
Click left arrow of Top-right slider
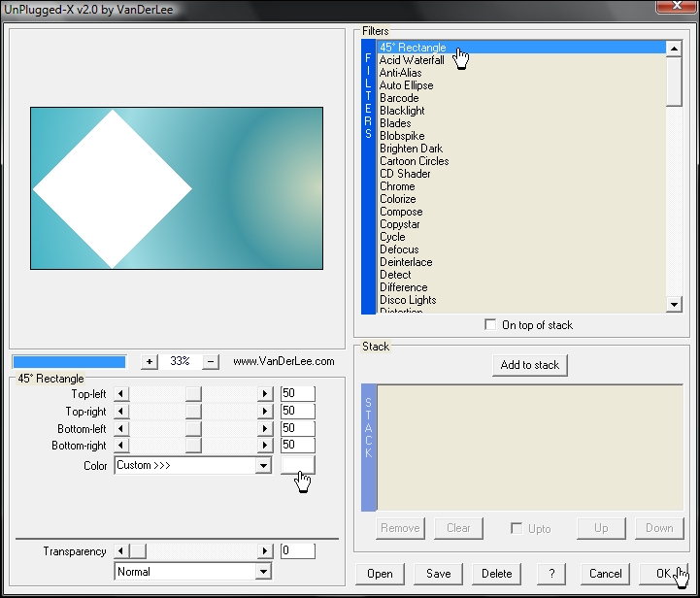tap(121, 411)
